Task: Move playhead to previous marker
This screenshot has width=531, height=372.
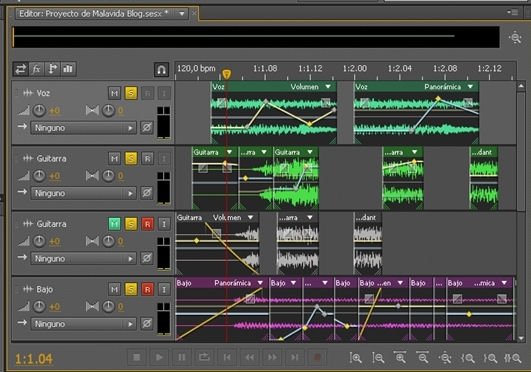Action: click(227, 357)
